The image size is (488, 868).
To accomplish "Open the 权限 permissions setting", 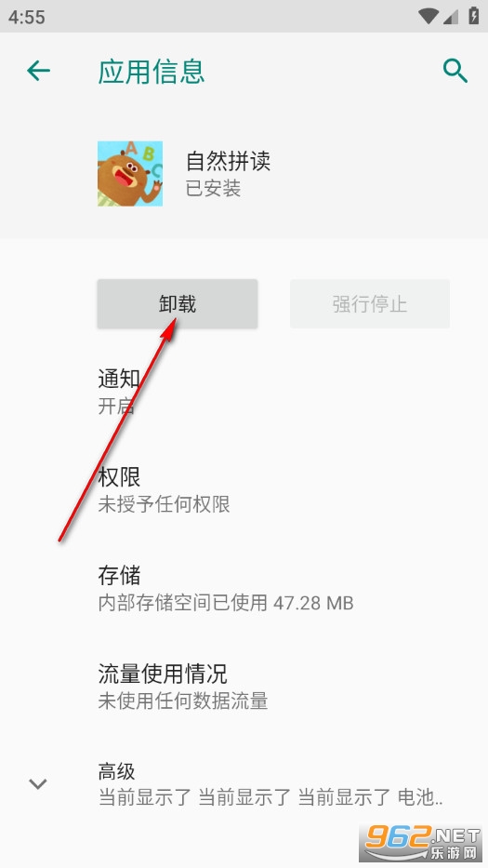I will point(244,490).
